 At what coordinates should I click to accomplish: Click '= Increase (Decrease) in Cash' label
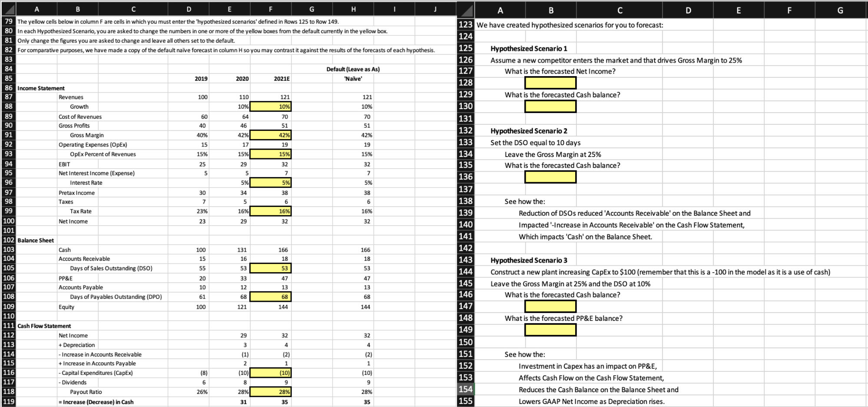pos(96,402)
